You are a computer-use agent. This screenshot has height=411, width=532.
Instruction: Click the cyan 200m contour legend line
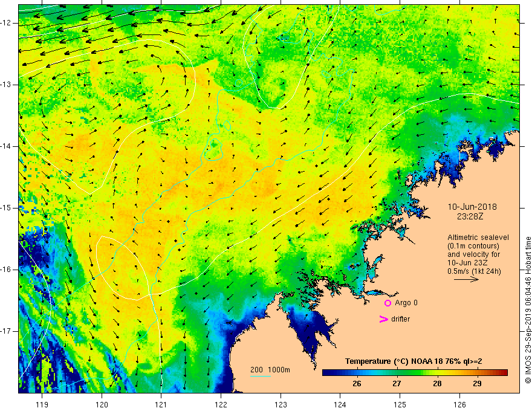tap(260, 377)
